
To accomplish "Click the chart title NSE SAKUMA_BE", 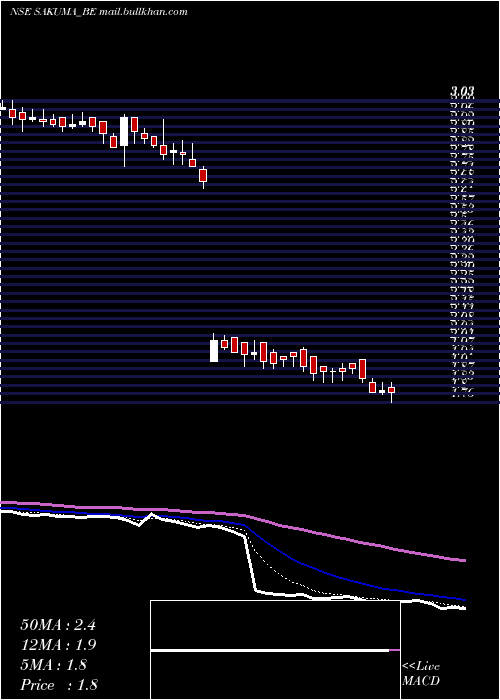I will coord(53,12).
